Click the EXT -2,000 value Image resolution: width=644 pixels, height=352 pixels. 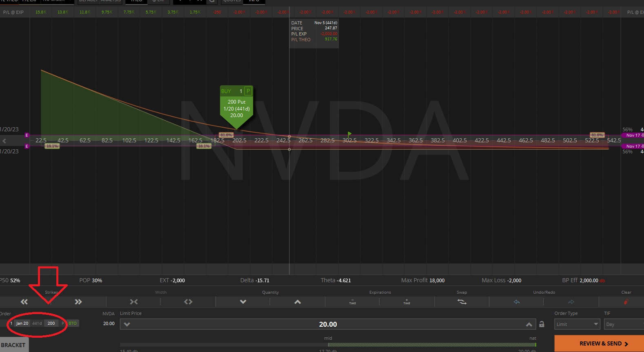coord(172,280)
